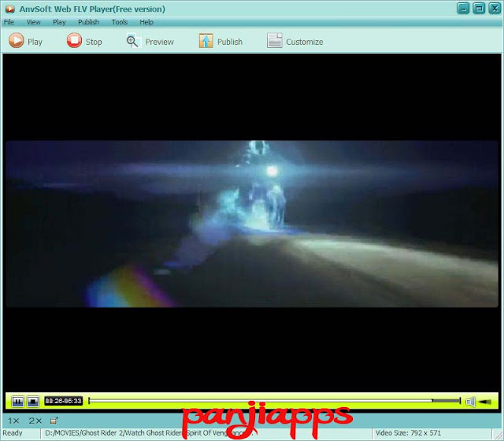Viewport: 504px width, 441px height.
Task: Click the playback time display 88:26-95:33
Action: [63, 401]
